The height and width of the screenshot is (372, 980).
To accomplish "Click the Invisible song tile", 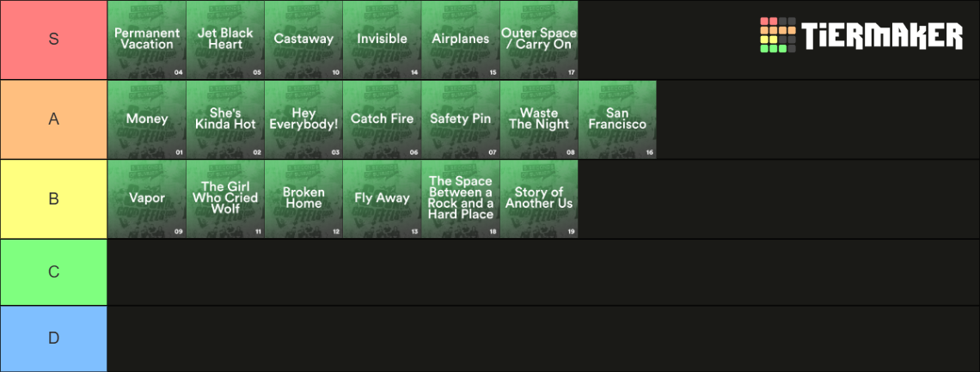I will pyautogui.click(x=383, y=40).
